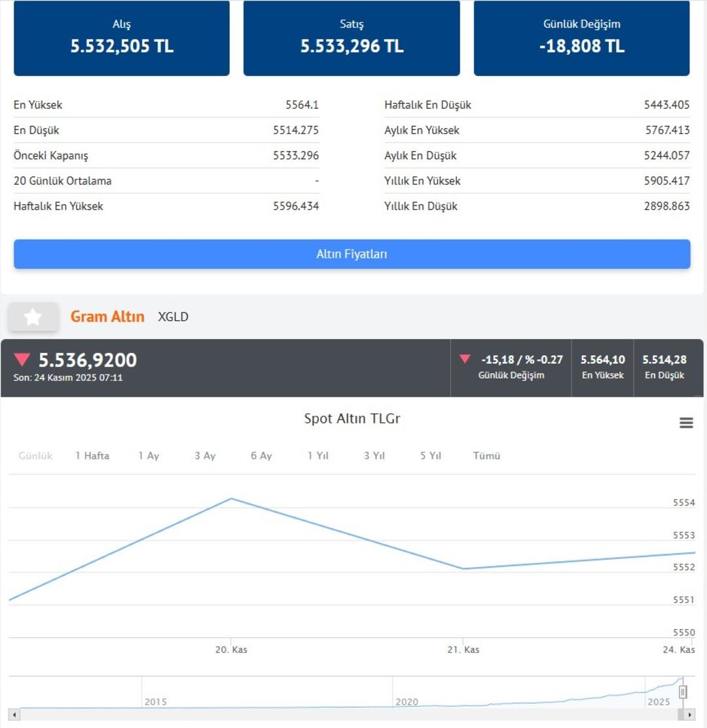Image resolution: width=707 pixels, height=728 pixels.
Task: Select the 1 Yıl time range
Action: (x=318, y=456)
